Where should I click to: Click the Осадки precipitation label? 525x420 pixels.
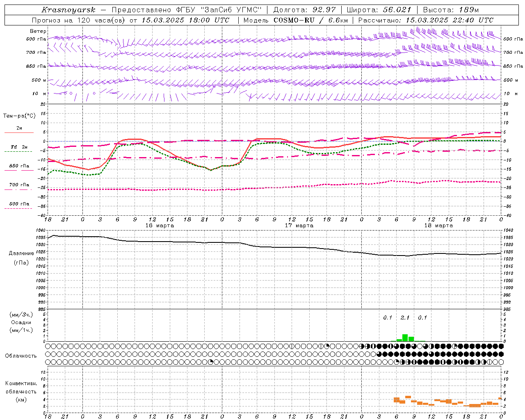[x=21, y=322]
